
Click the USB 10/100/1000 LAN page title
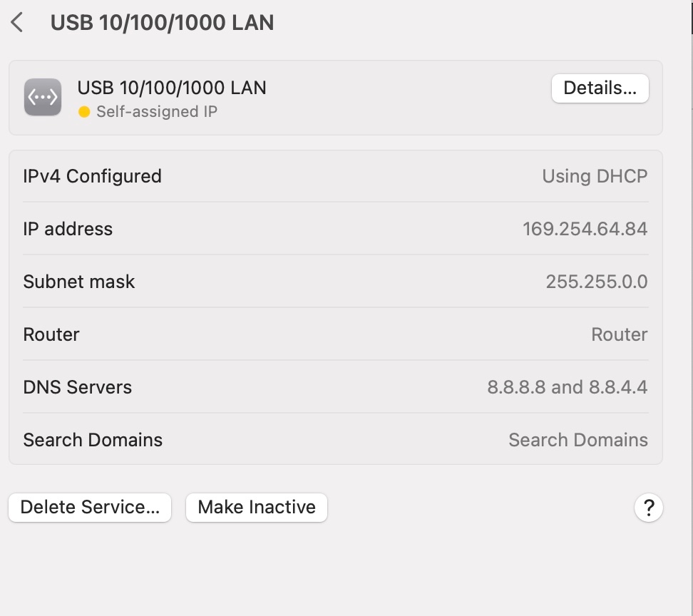162,23
